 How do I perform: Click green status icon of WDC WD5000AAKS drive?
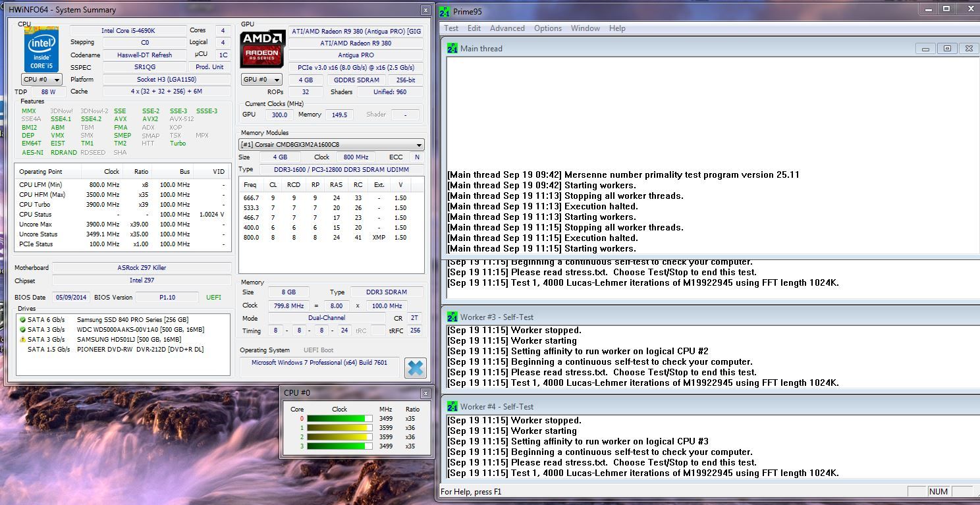[x=23, y=330]
